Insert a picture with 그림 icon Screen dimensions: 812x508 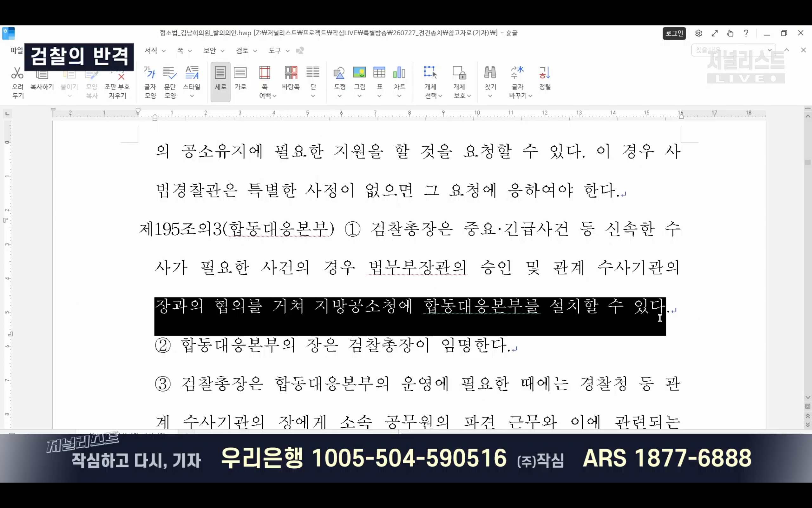359,72
